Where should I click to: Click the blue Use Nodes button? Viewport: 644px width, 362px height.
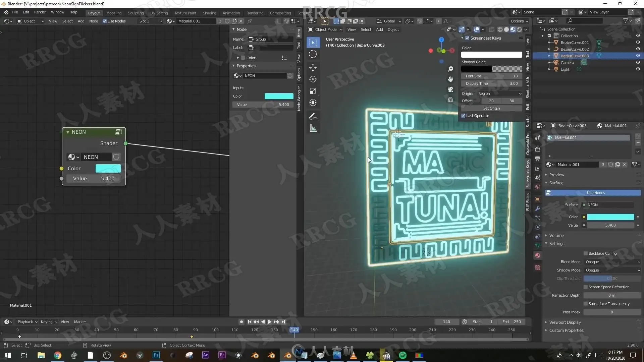pos(595,193)
